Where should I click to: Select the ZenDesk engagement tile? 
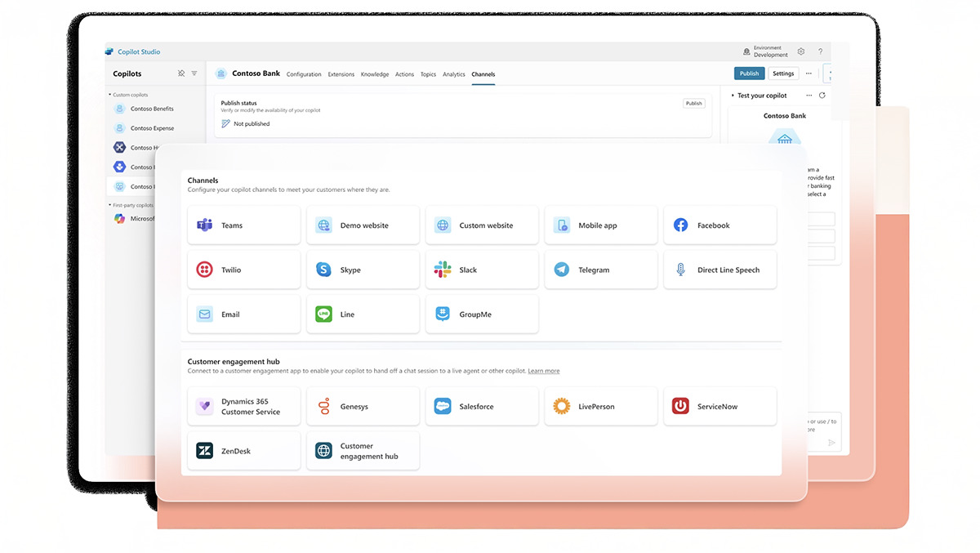click(244, 451)
